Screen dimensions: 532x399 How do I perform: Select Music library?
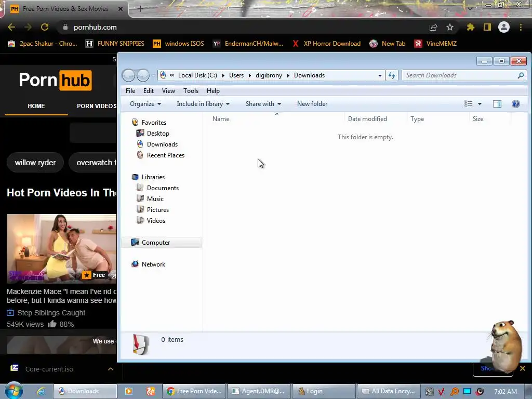155,199
